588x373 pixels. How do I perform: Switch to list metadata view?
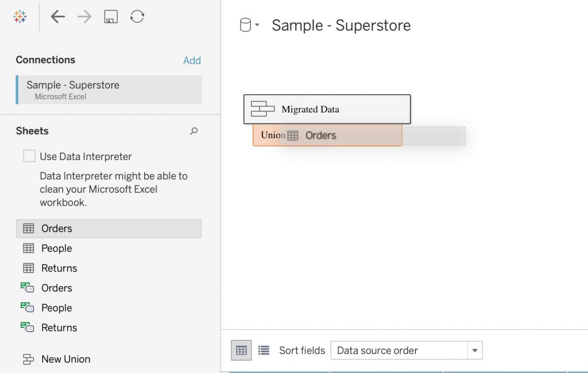[264, 350]
